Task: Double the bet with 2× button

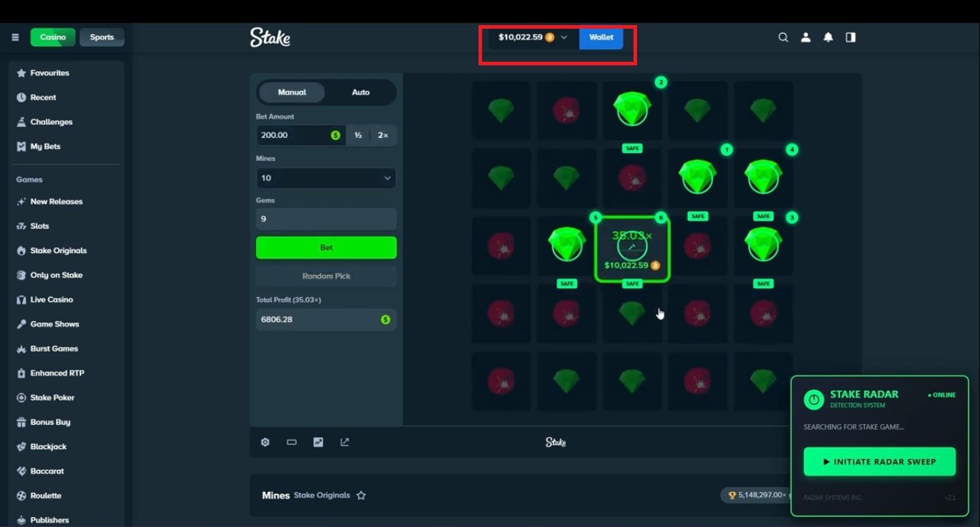Action: tap(383, 135)
